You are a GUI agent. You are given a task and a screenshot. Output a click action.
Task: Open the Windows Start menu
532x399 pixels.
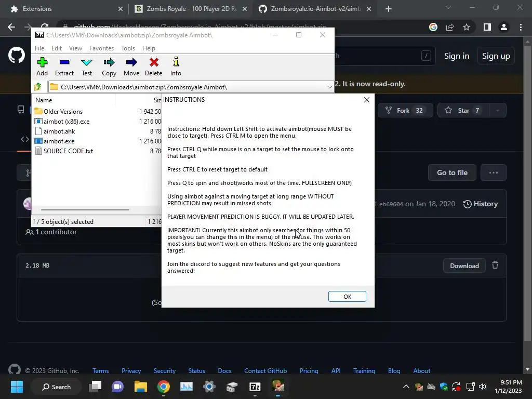pyautogui.click(x=17, y=387)
